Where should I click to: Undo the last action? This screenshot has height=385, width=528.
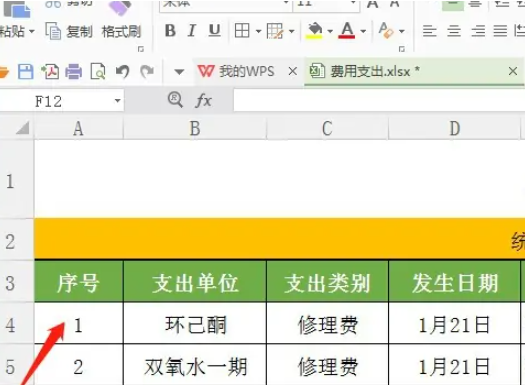[122, 72]
